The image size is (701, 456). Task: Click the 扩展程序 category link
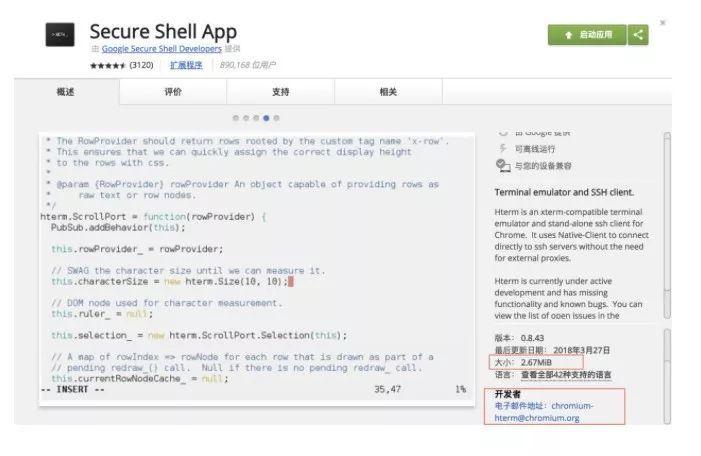[x=186, y=65]
